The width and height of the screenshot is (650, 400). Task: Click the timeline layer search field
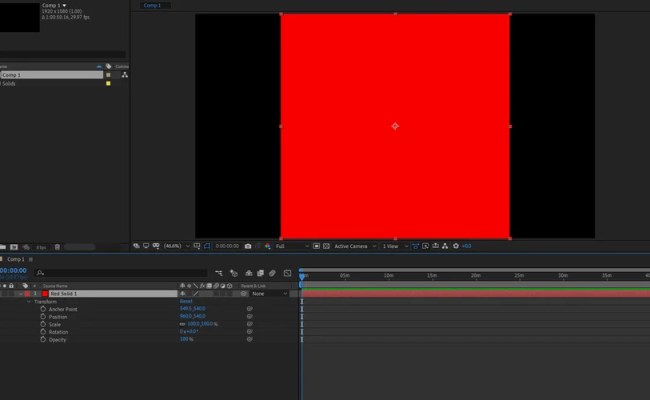[x=121, y=273]
